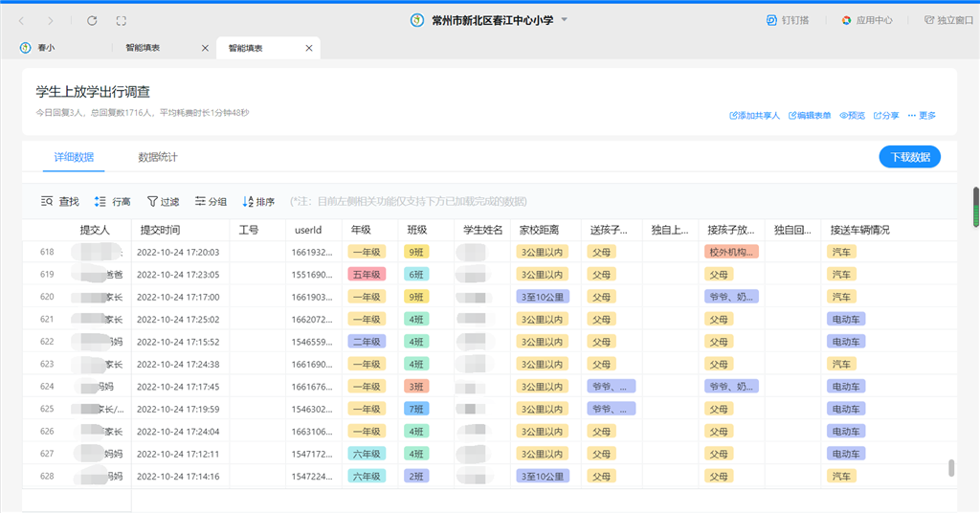Click 3至10公里 tag in row 620

coord(543,297)
